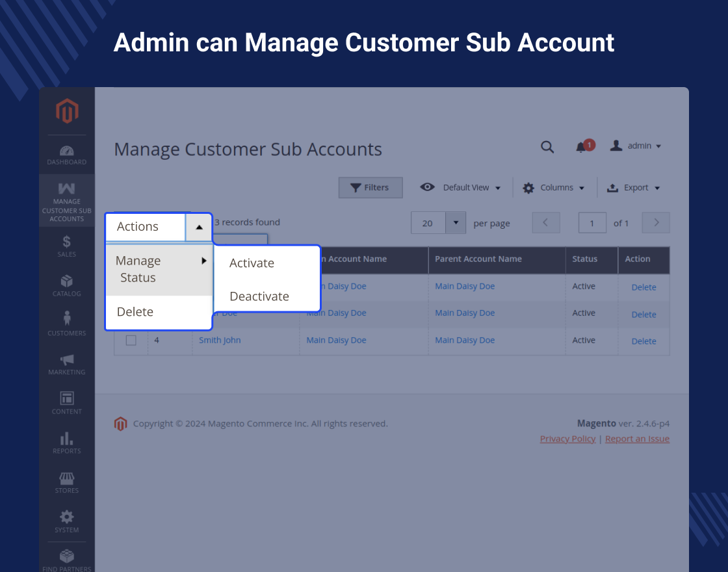Choose Activate from submenu
728x572 pixels.
(x=252, y=263)
